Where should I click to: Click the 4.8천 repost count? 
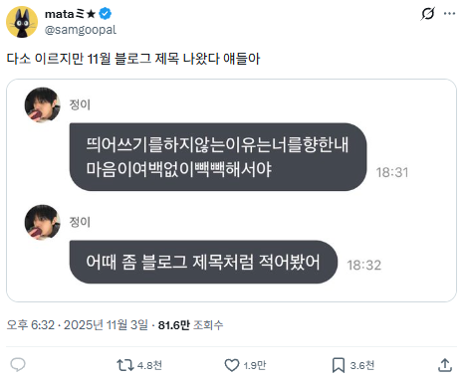point(150,365)
